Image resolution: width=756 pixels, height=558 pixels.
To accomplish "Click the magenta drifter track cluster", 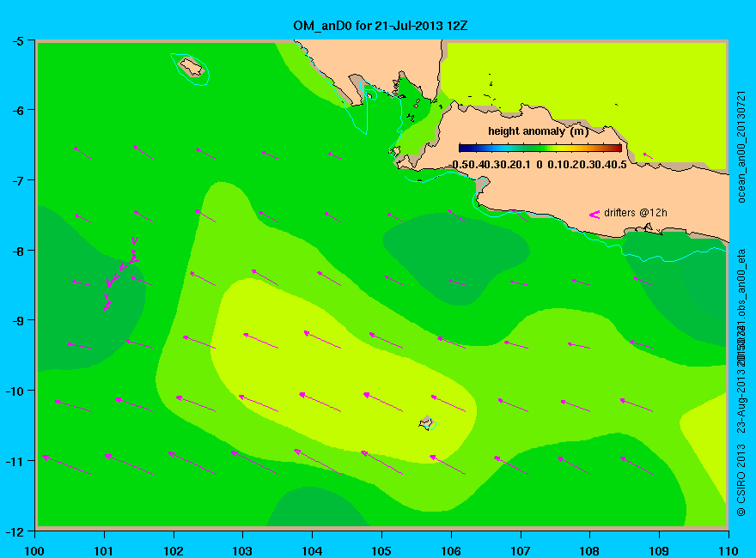I will pyautogui.click(x=120, y=273).
